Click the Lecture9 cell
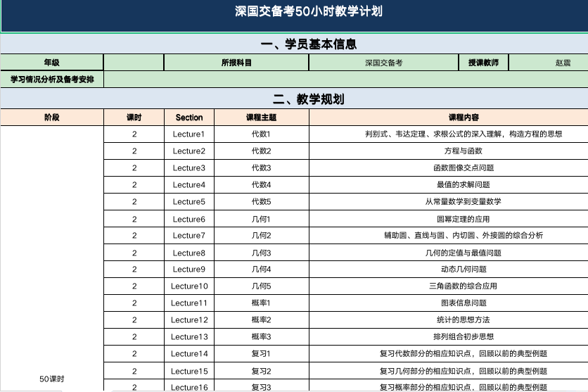The width and height of the screenshot is (588, 392). [189, 269]
